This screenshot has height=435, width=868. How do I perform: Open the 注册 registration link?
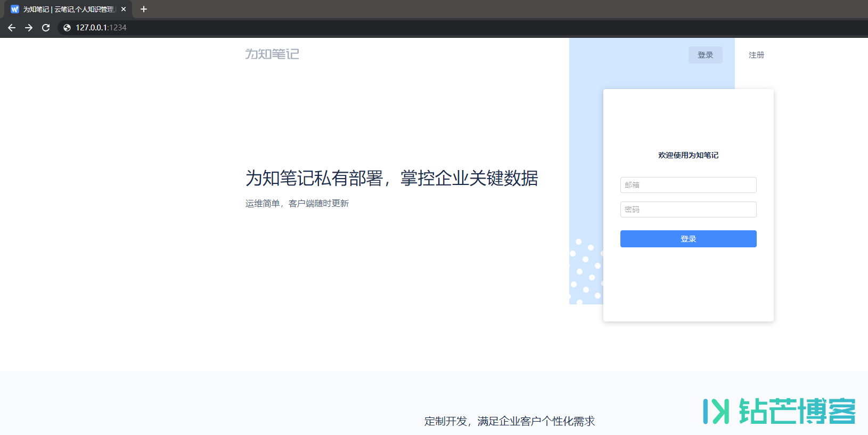pos(756,55)
